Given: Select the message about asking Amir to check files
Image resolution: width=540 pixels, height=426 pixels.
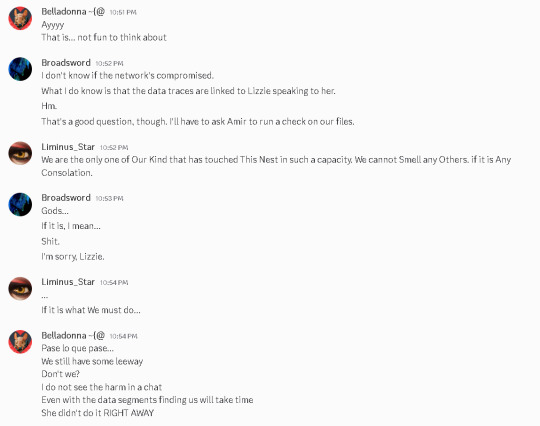Looking at the screenshot, I should pyautogui.click(x=198, y=122).
